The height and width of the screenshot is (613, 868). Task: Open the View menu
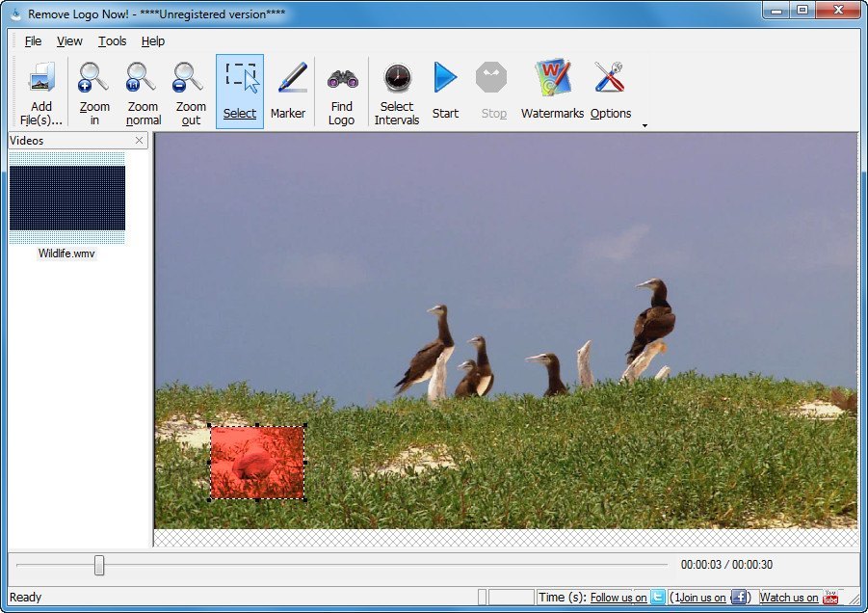coord(69,41)
